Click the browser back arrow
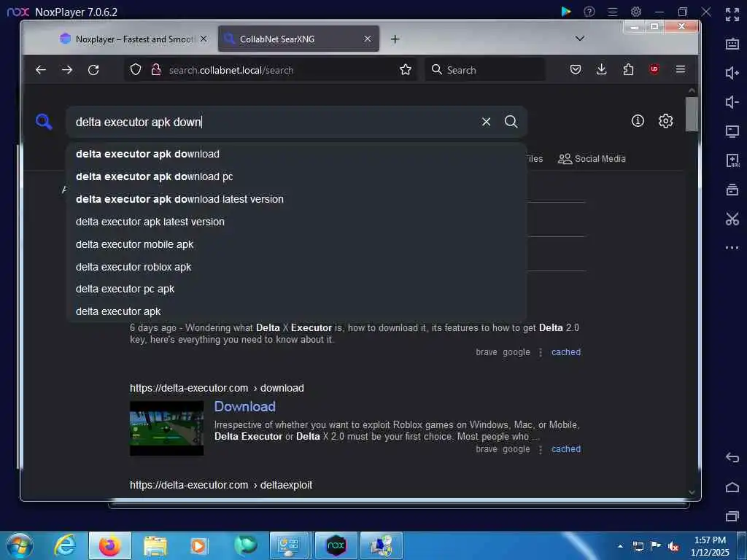The image size is (747, 560). (x=41, y=70)
